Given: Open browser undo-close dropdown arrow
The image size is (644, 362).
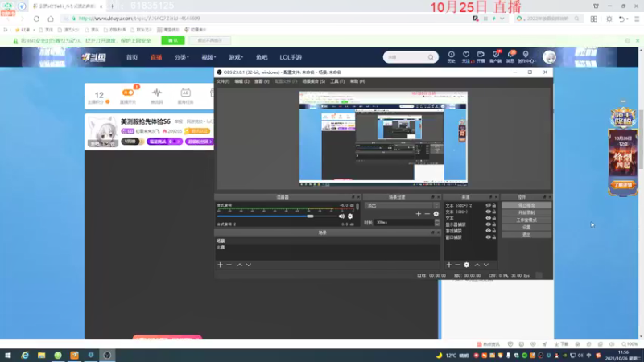Looking at the screenshot, I should pos(628,19).
